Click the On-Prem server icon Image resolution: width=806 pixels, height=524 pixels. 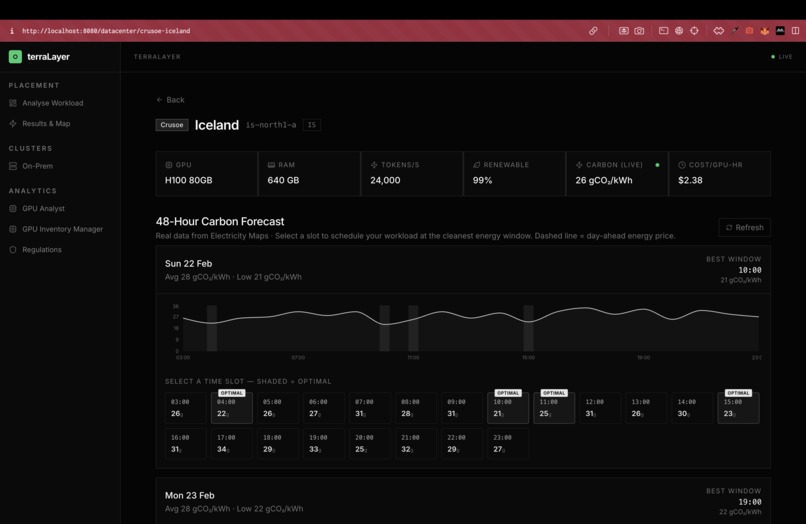(13, 166)
